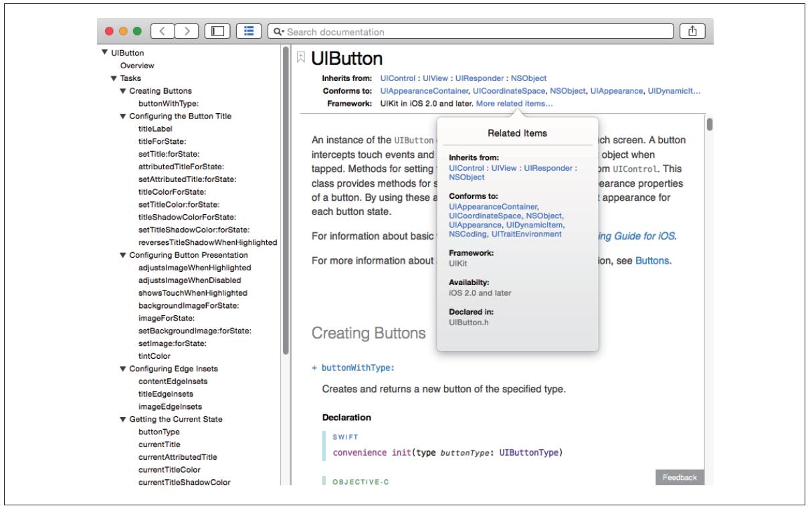This screenshot has width=812, height=510.
Task: Open UICoordinateSpace link in page header
Action: pos(510,91)
